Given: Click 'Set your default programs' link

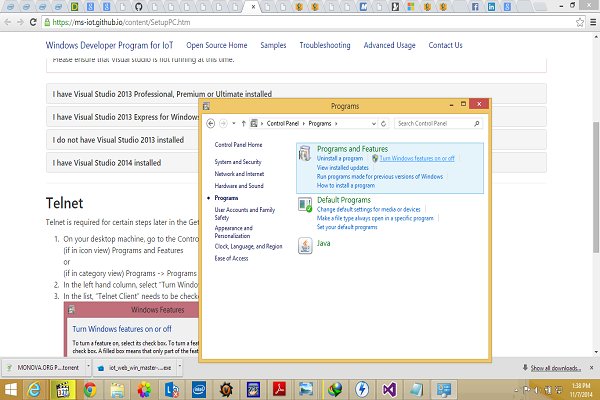Looking at the screenshot, I should tap(347, 227).
